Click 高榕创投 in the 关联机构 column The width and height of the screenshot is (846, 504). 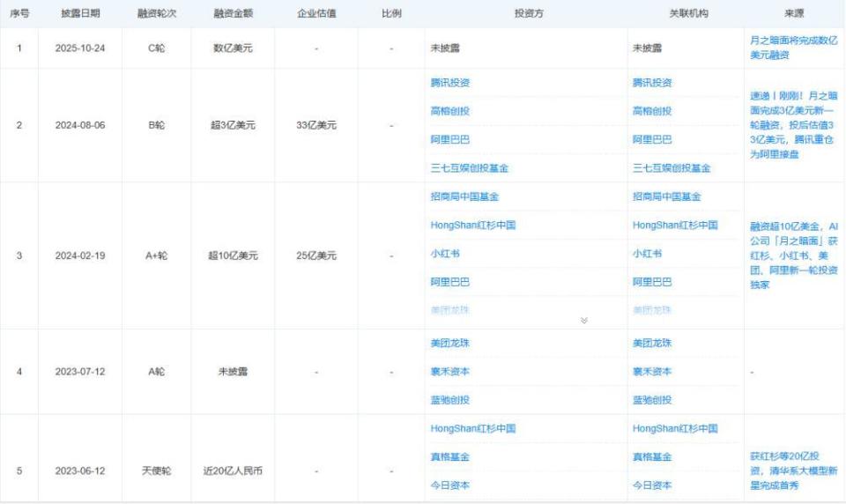click(652, 111)
